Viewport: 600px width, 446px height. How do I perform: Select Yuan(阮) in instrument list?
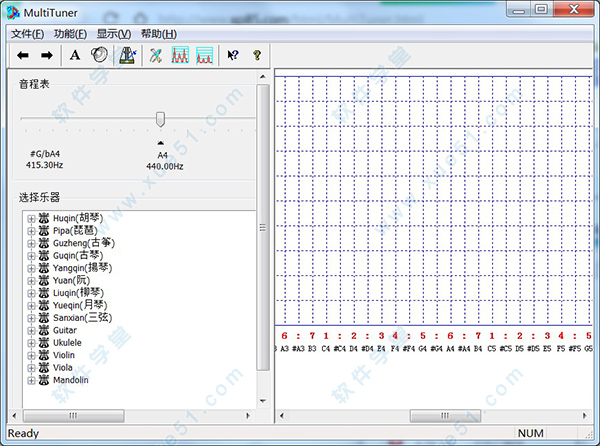click(x=72, y=280)
